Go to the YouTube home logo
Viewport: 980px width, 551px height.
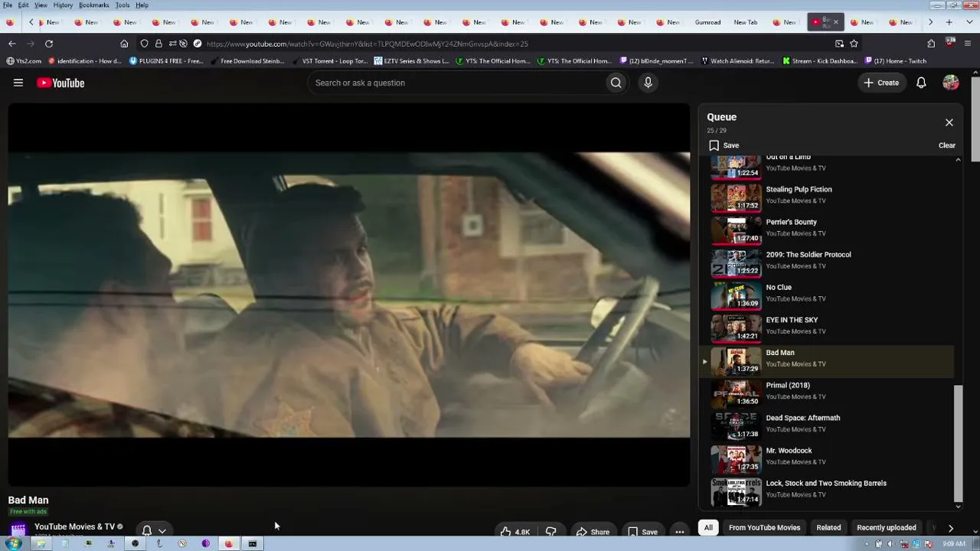click(60, 83)
